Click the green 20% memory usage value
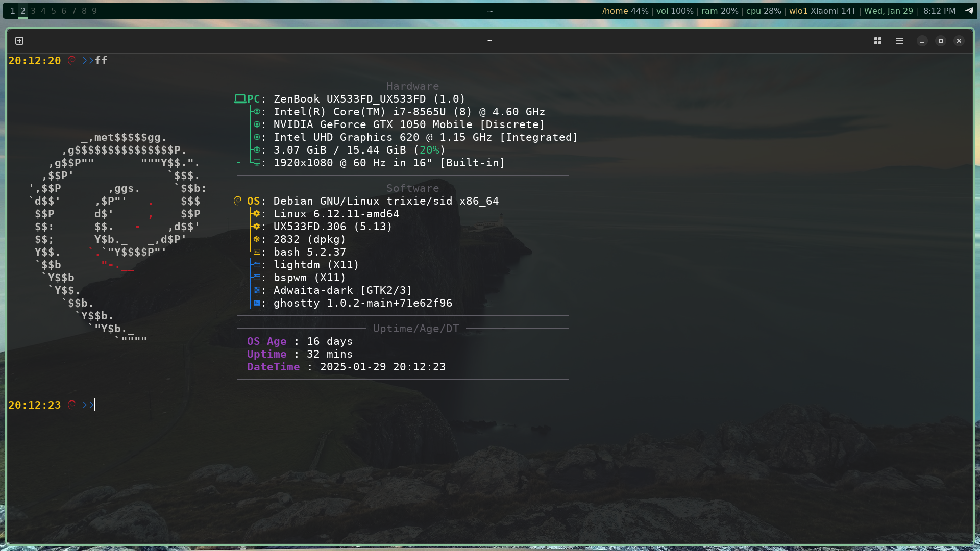The image size is (980, 551). click(x=429, y=150)
